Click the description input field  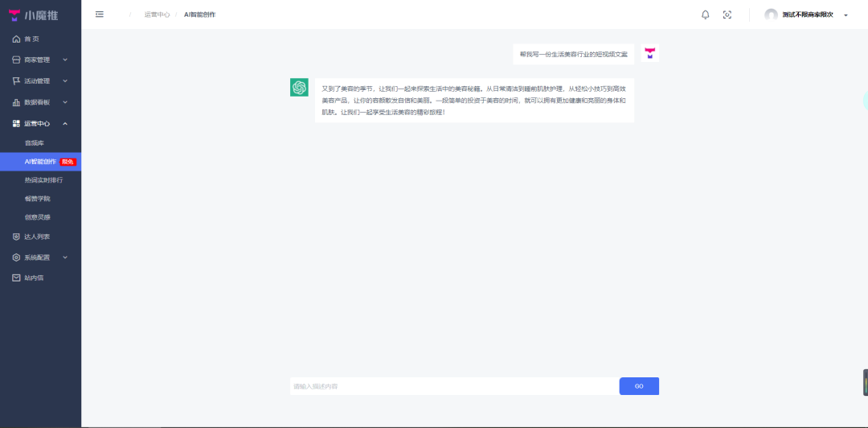[x=454, y=386]
